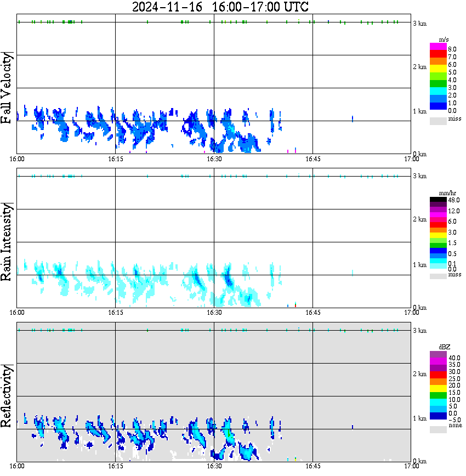Click the 'dBZ' unit label
466x476 pixels.
445,347
